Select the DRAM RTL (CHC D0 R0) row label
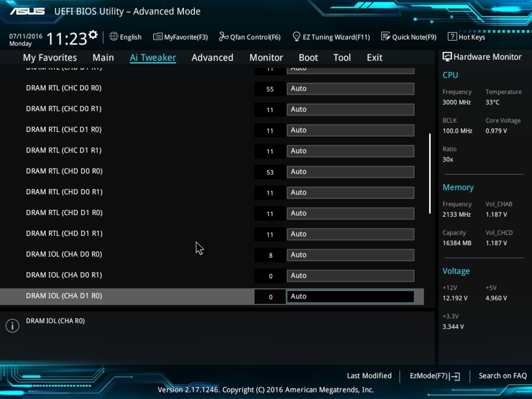This screenshot has width=532, height=399. [64, 88]
